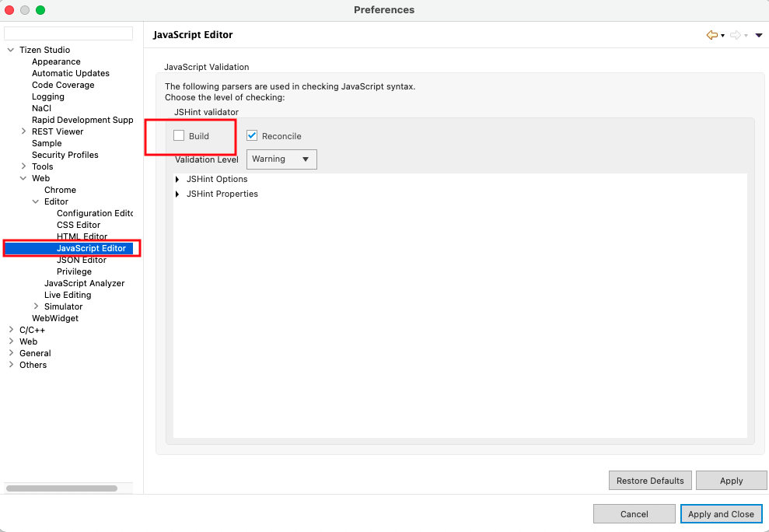
Task: Select Rapid Development Support item
Action: pos(82,120)
